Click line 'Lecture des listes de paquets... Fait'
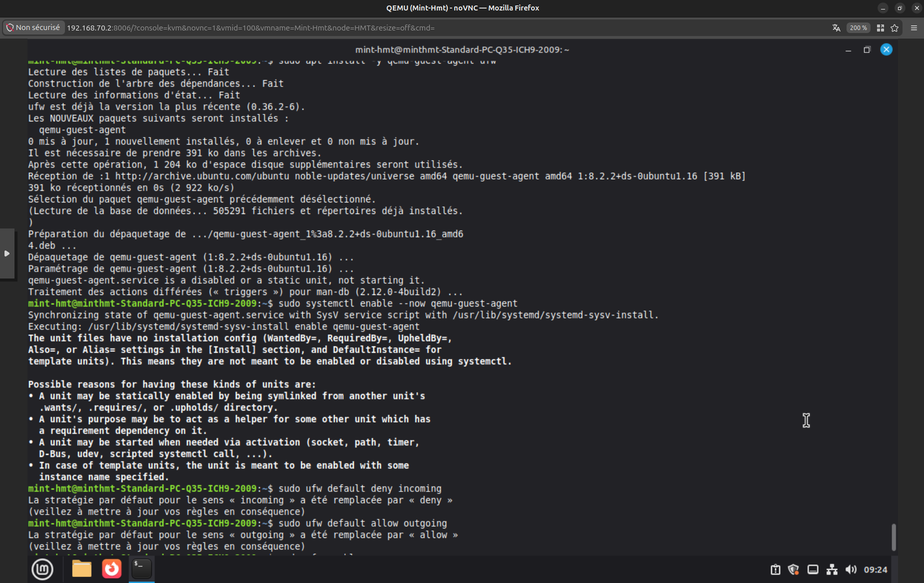 coord(128,72)
